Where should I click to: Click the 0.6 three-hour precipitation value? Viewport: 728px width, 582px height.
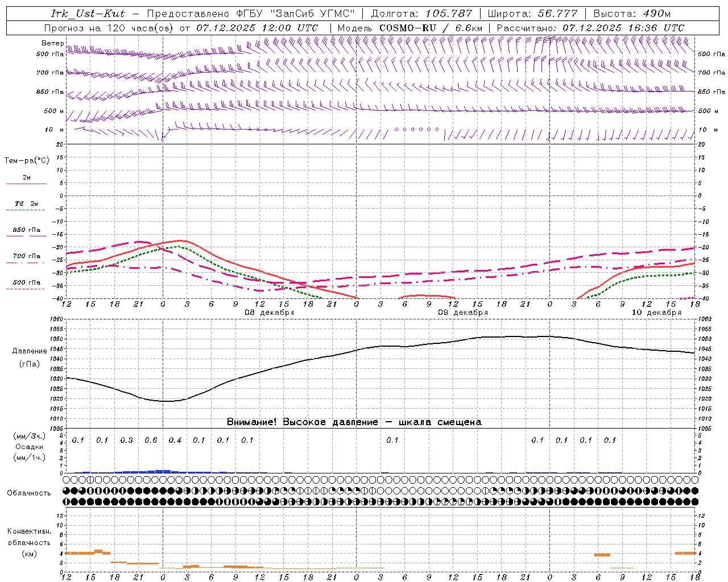[151, 440]
